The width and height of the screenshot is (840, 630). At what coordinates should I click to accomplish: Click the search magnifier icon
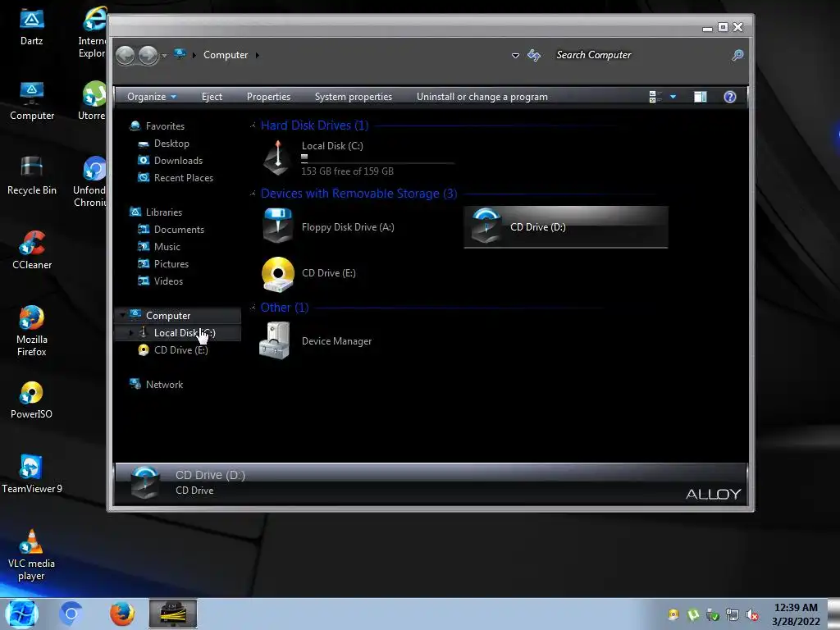pos(737,55)
